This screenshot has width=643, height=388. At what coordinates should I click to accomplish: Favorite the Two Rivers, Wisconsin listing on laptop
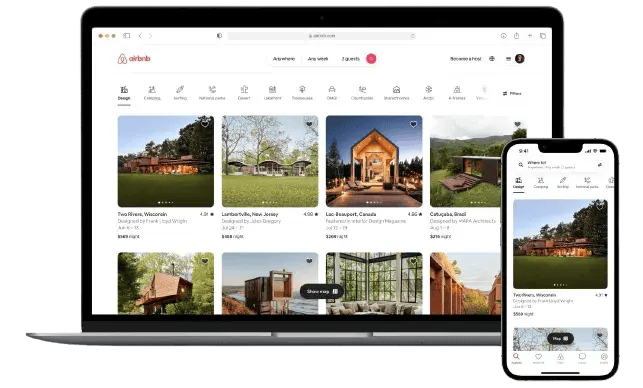pos(205,124)
